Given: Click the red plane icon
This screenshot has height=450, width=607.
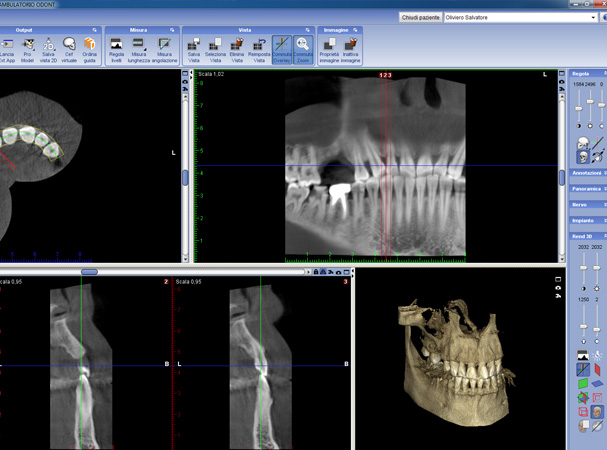Looking at the screenshot, I should pos(597,369).
